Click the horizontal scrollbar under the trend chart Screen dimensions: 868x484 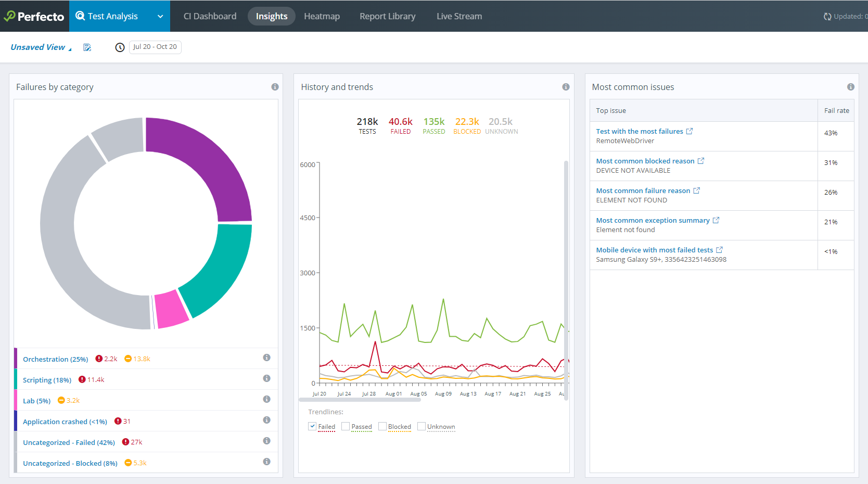pyautogui.click(x=359, y=400)
